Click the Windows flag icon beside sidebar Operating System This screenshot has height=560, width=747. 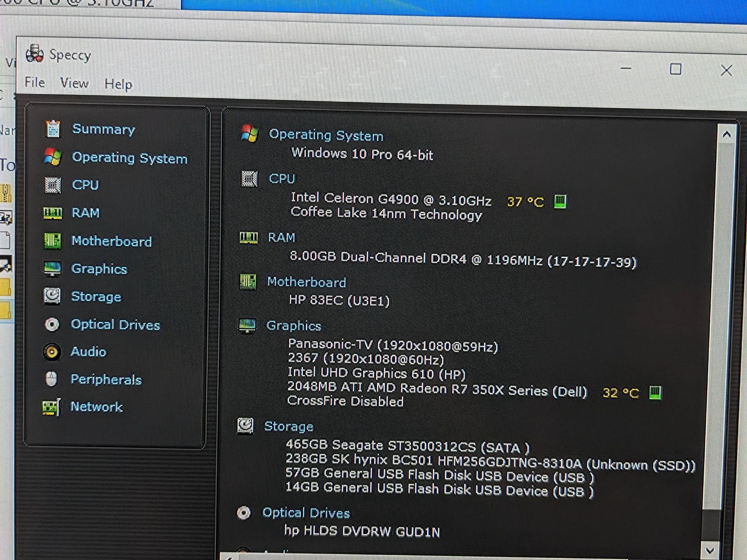(53, 157)
